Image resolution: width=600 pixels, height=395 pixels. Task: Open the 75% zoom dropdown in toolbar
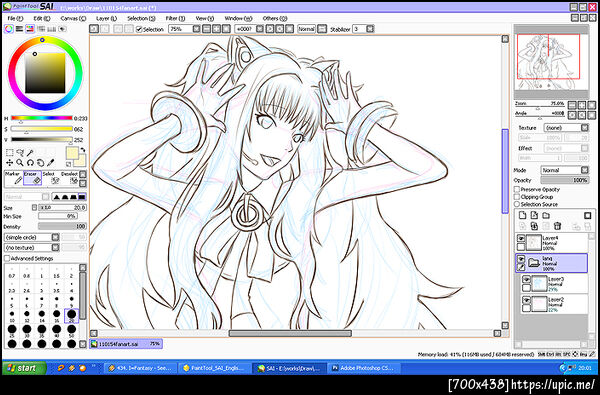click(x=196, y=29)
